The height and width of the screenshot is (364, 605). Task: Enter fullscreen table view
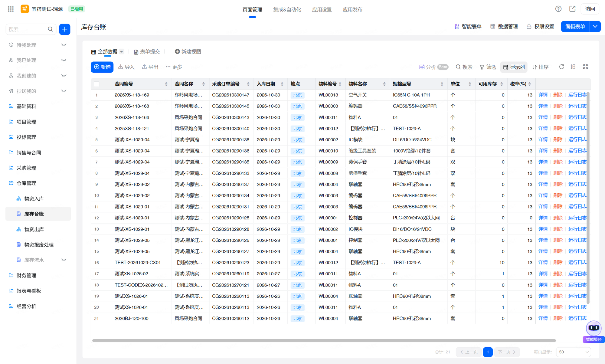coord(586,67)
